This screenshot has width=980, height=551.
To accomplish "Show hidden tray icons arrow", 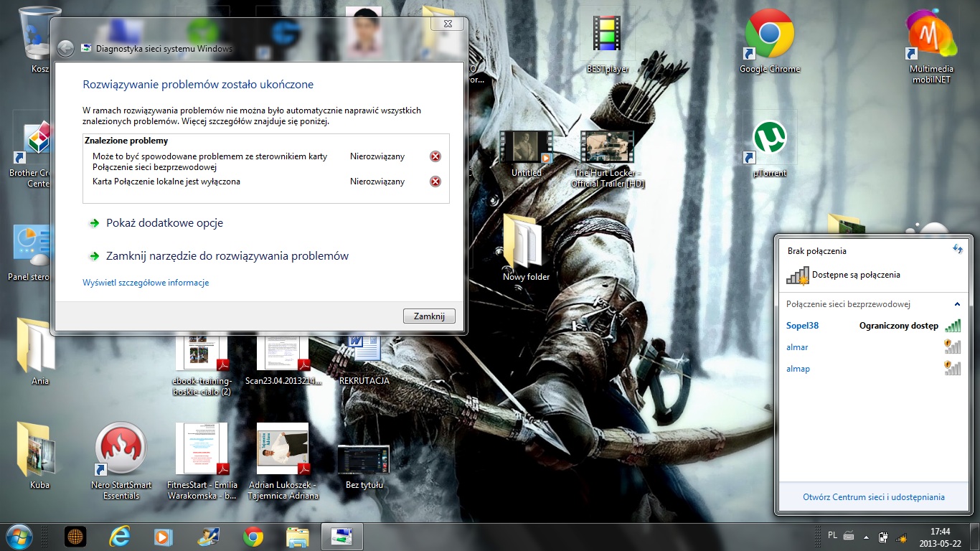I will (x=867, y=537).
